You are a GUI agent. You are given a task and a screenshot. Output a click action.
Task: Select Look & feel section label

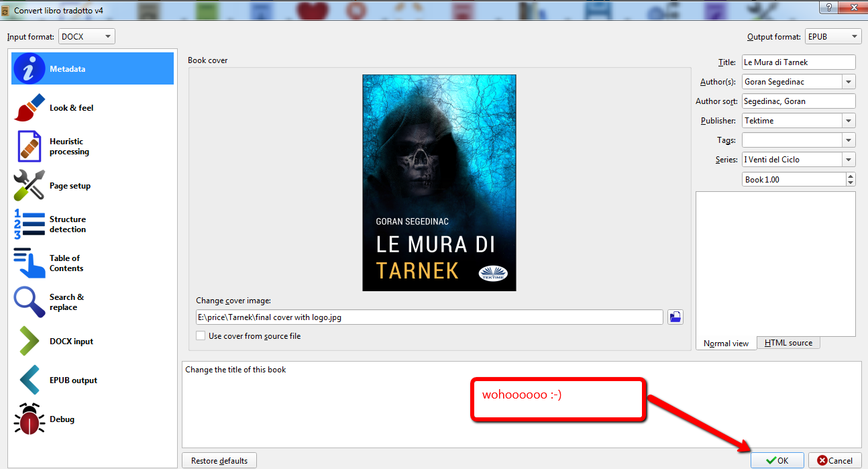click(x=72, y=107)
